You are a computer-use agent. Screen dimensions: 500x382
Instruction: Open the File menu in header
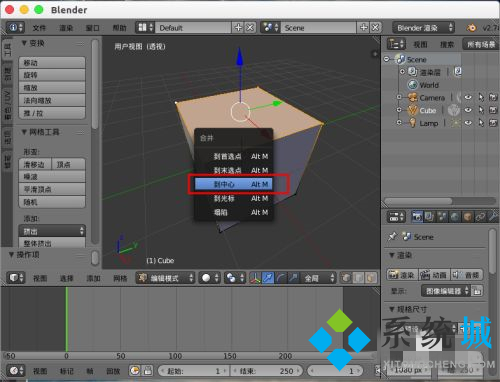[x=39, y=28]
